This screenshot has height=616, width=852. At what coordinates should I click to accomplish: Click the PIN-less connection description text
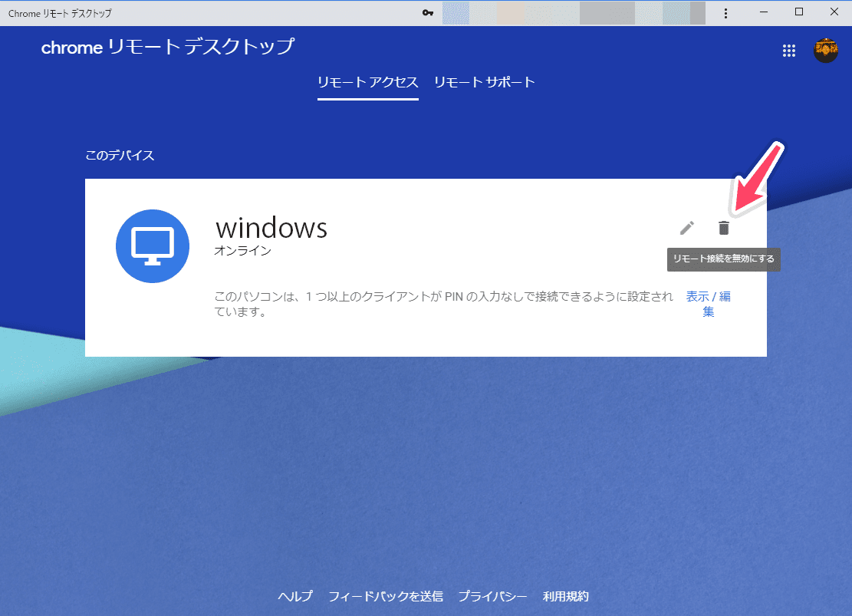coord(443,304)
